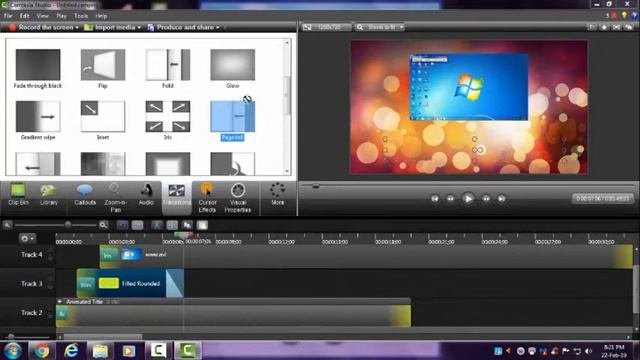This screenshot has width=640, height=360.
Task: Play the video preview
Action: pos(468,199)
